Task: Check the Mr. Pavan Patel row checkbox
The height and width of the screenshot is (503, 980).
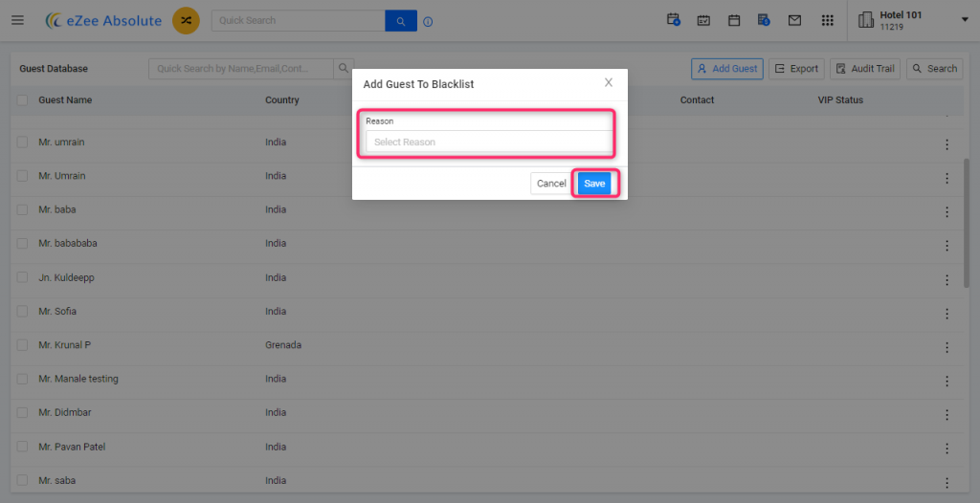Action: (23, 447)
